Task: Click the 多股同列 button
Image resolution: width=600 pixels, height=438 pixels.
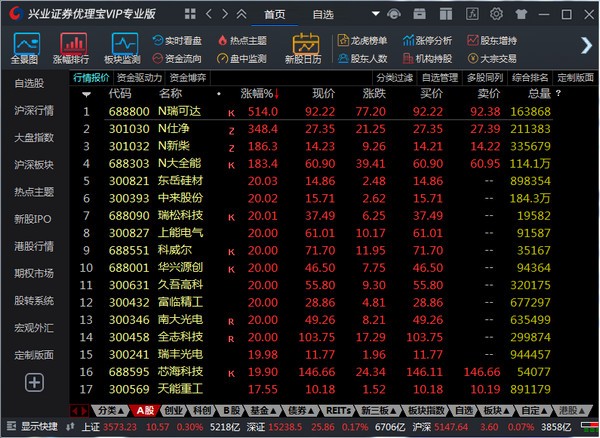Action: (x=485, y=78)
